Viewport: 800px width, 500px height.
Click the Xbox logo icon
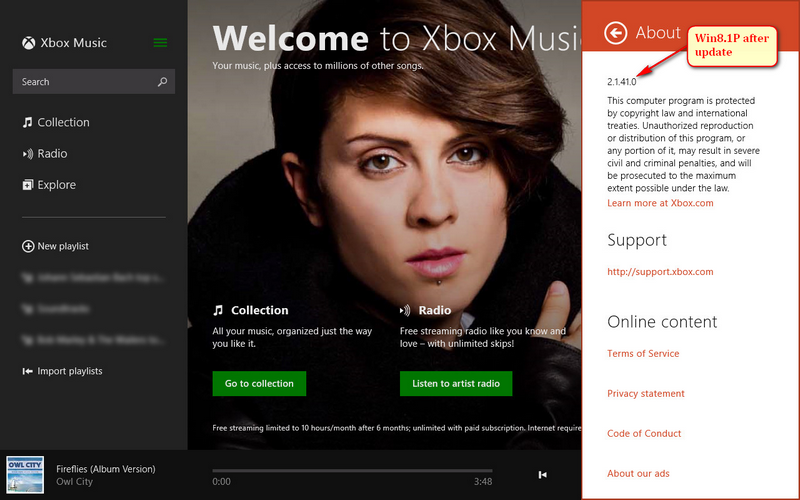(x=30, y=43)
